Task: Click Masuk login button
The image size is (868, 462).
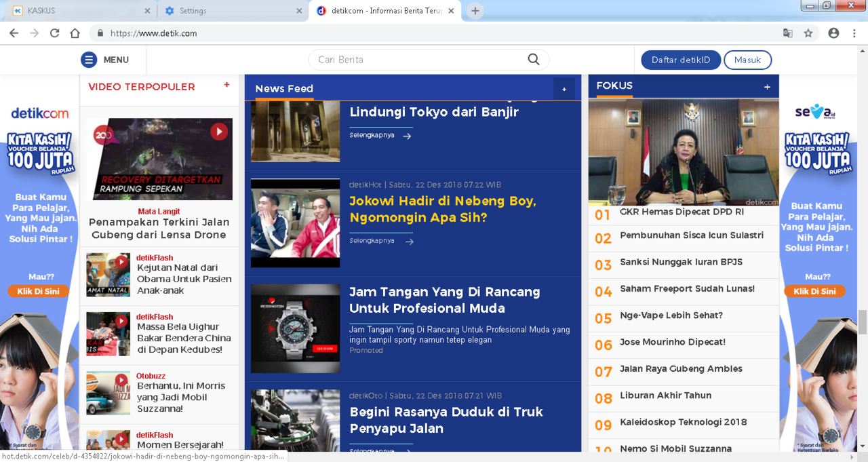Action: [x=747, y=60]
